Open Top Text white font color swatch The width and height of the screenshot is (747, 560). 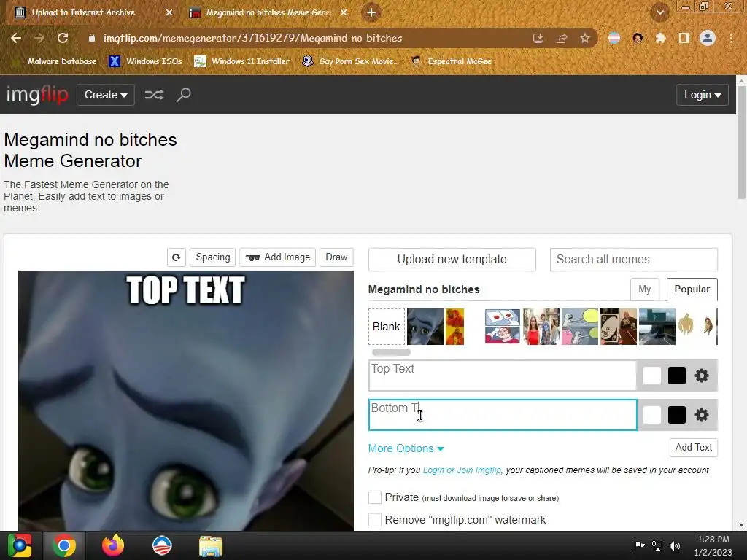point(651,376)
